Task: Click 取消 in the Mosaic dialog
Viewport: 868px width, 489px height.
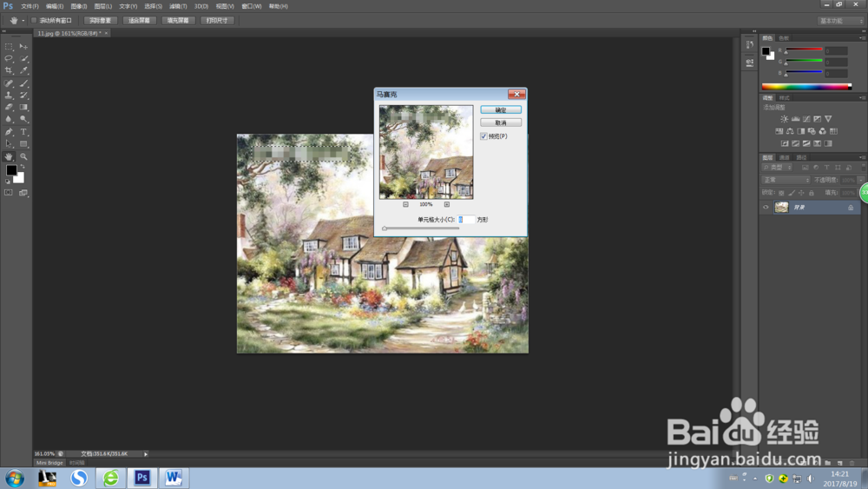Action: pyautogui.click(x=501, y=122)
